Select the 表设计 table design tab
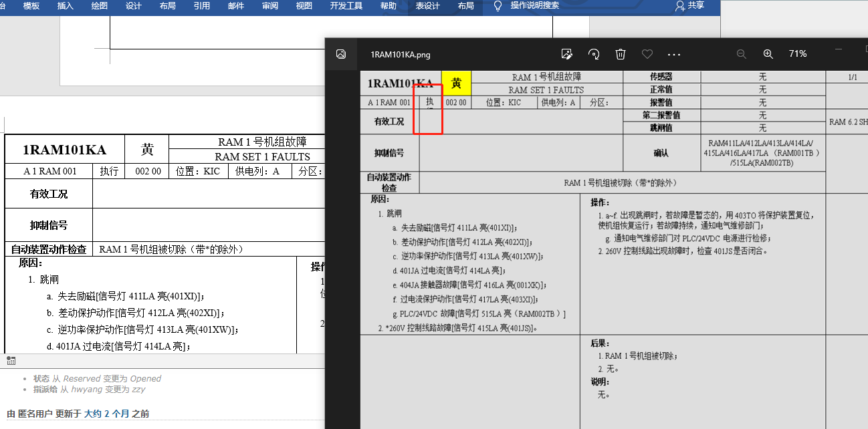The image size is (868, 429). 427,6
